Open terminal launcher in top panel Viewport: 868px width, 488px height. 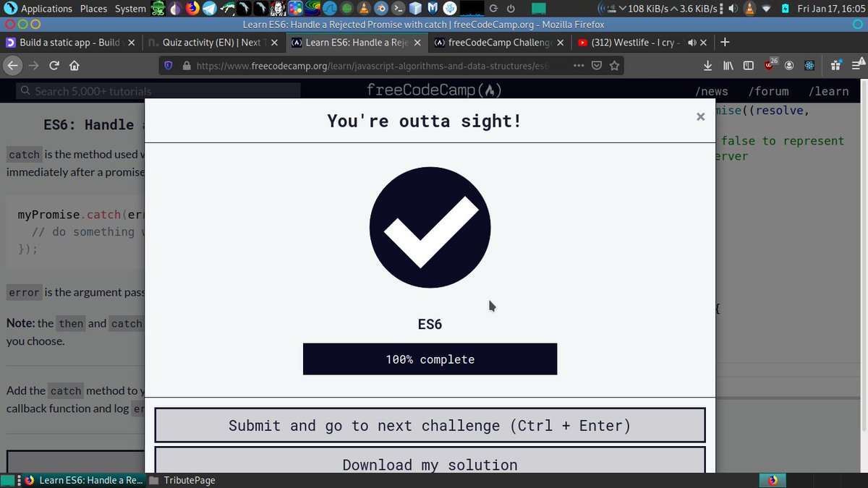point(398,9)
